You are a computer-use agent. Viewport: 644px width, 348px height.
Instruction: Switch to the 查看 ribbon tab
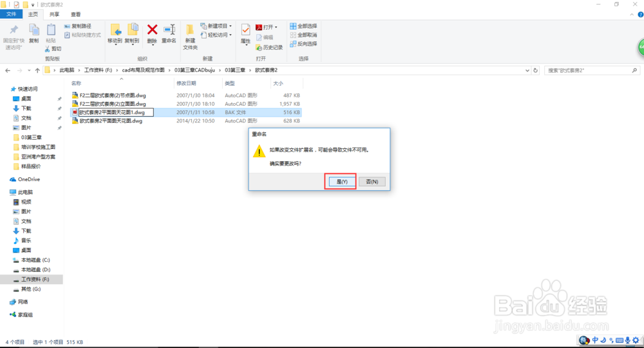75,14
